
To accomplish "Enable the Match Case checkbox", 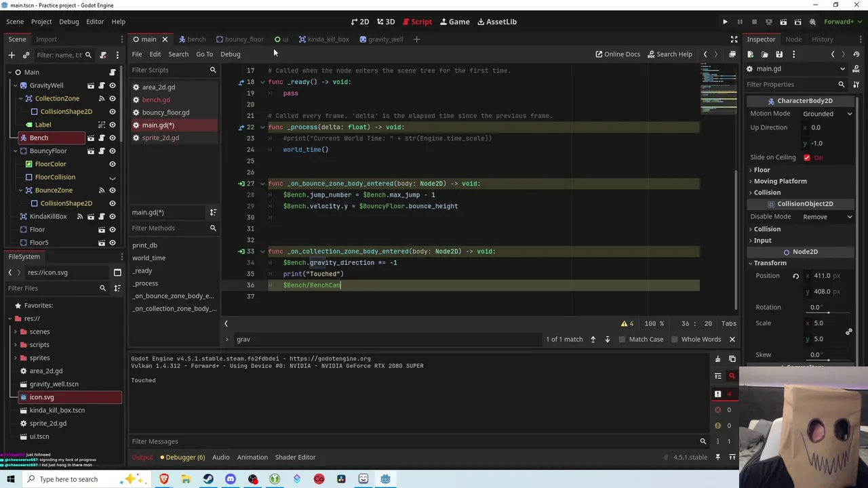I will pyautogui.click(x=621, y=340).
